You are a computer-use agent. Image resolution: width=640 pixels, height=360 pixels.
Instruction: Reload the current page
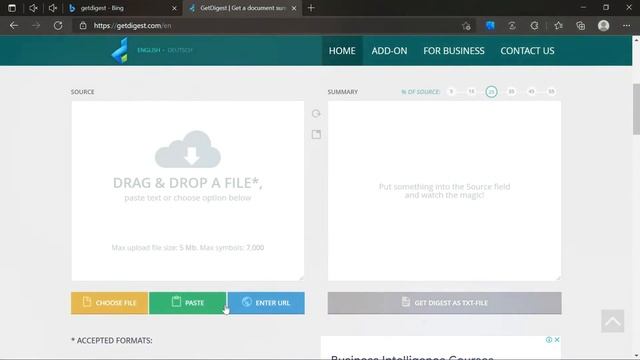(x=58, y=26)
